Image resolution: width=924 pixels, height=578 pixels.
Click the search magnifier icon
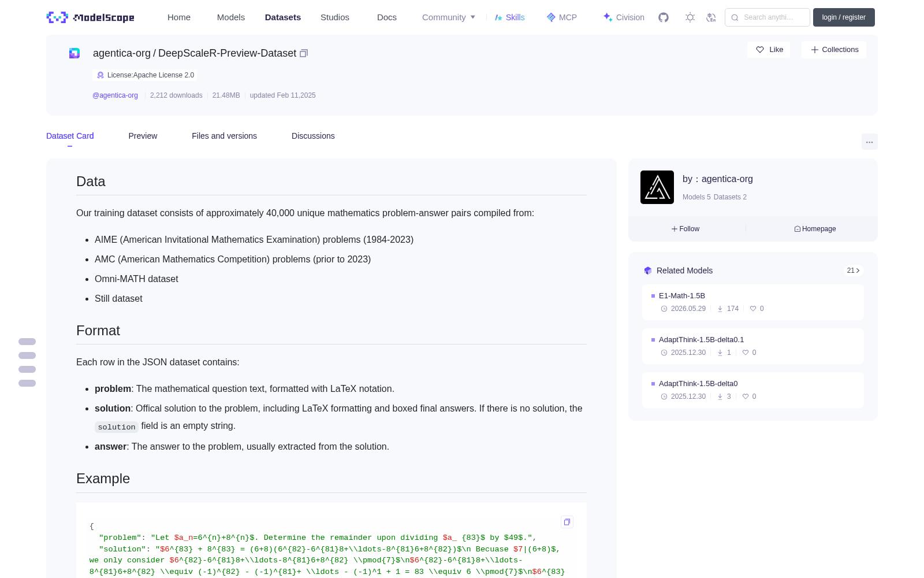(x=735, y=17)
